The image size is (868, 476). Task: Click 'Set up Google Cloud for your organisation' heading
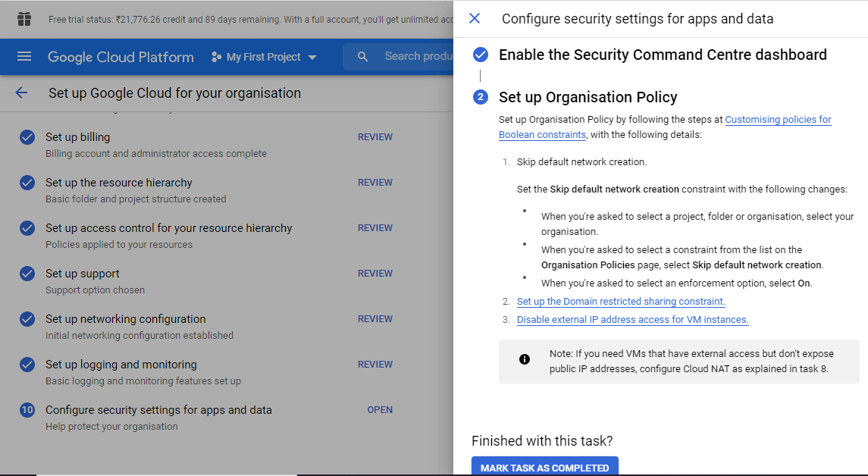pos(174,92)
